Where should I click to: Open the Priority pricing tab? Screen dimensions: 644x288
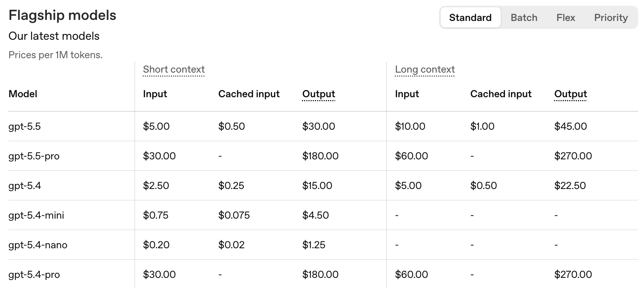(611, 17)
